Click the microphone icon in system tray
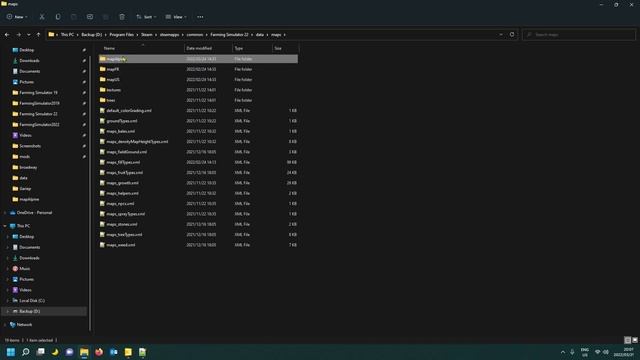 [572, 352]
